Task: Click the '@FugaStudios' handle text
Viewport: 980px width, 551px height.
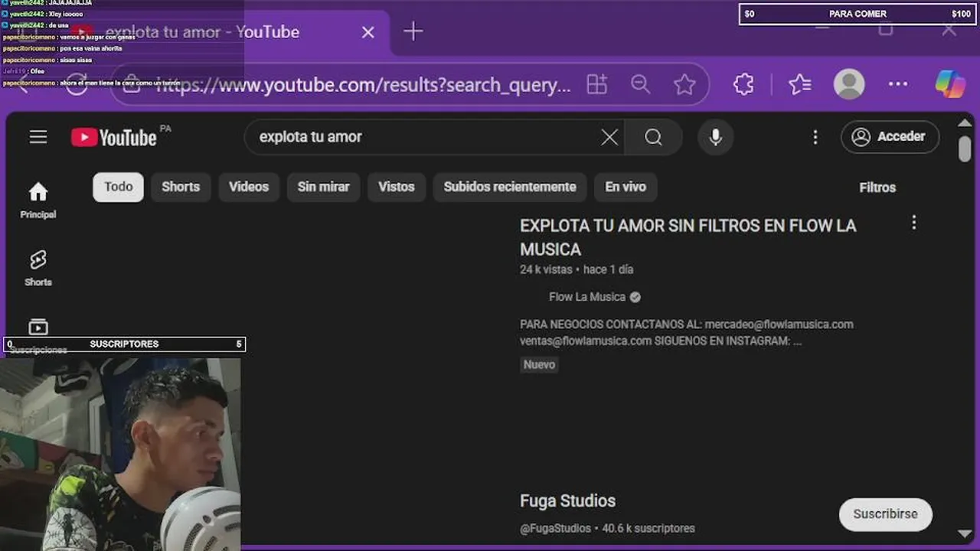Action: point(555,528)
